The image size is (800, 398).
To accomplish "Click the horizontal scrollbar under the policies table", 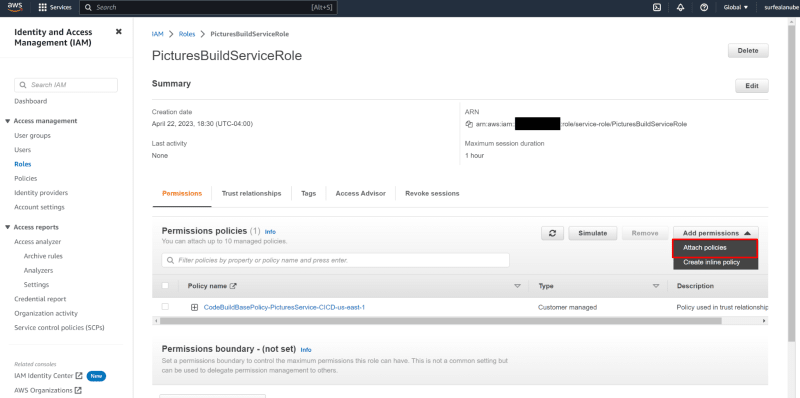I will pyautogui.click(x=441, y=321).
